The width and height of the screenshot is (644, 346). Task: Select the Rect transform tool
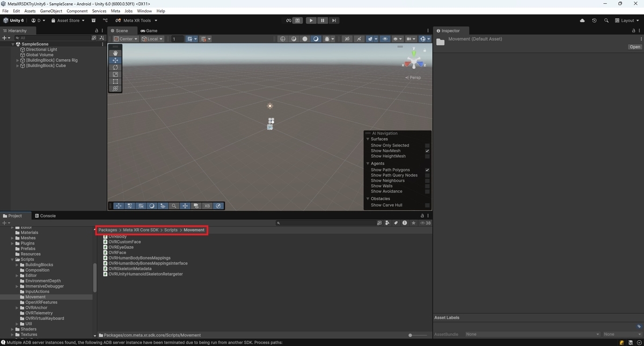coord(115,82)
